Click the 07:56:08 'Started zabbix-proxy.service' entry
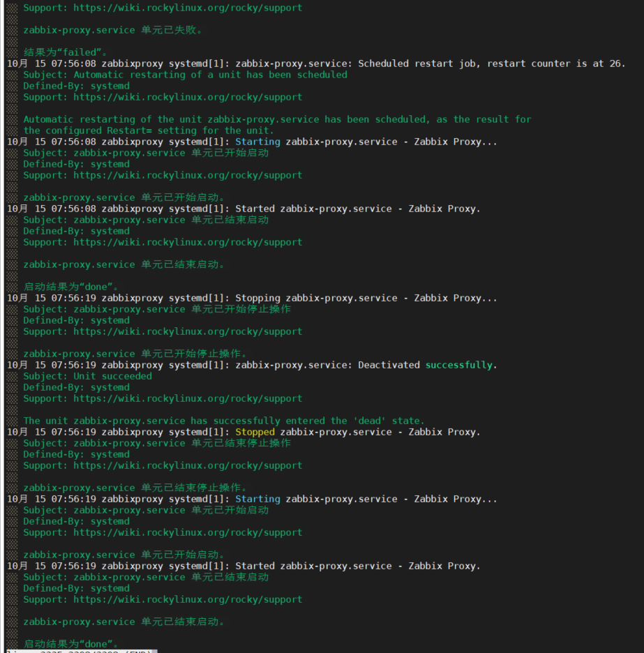Screen dimensions: 644x653 tap(244, 209)
